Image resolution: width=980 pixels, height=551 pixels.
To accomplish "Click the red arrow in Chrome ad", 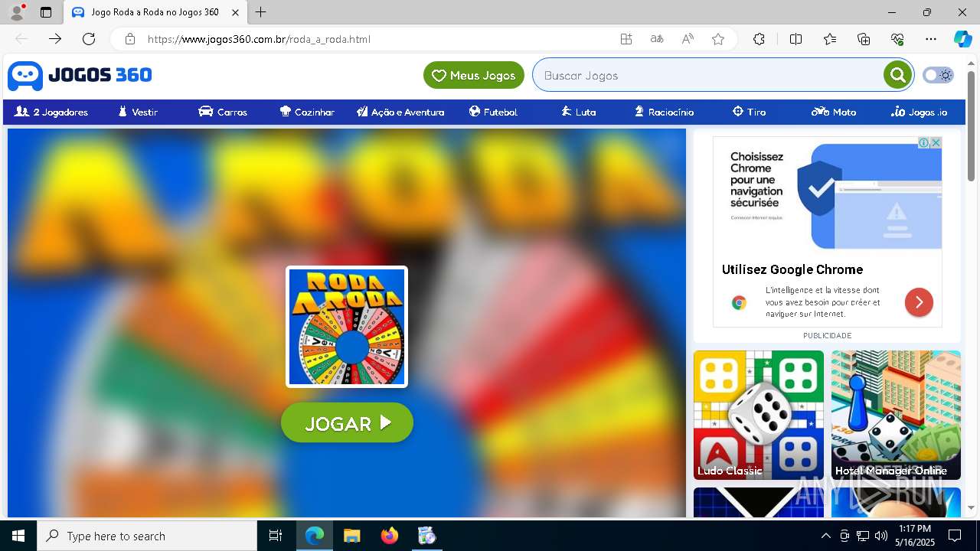I will point(919,302).
